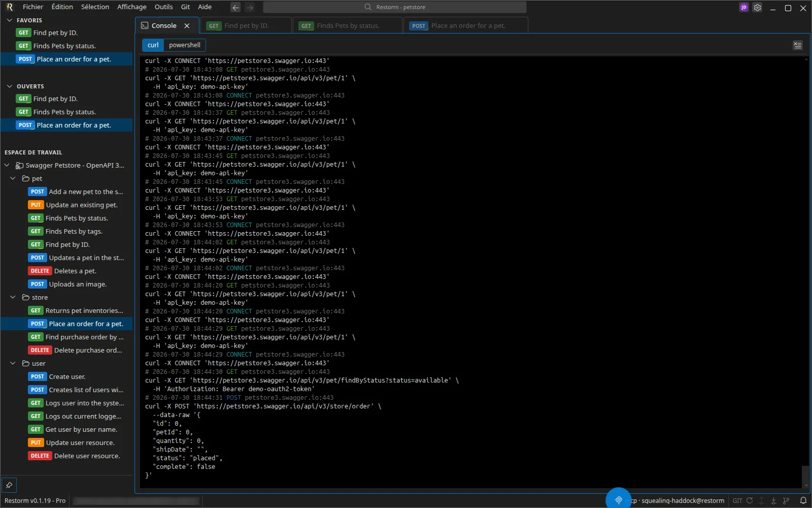812x508 pixels.
Task: Collapse the store folder chevron
Action: pos(13,297)
